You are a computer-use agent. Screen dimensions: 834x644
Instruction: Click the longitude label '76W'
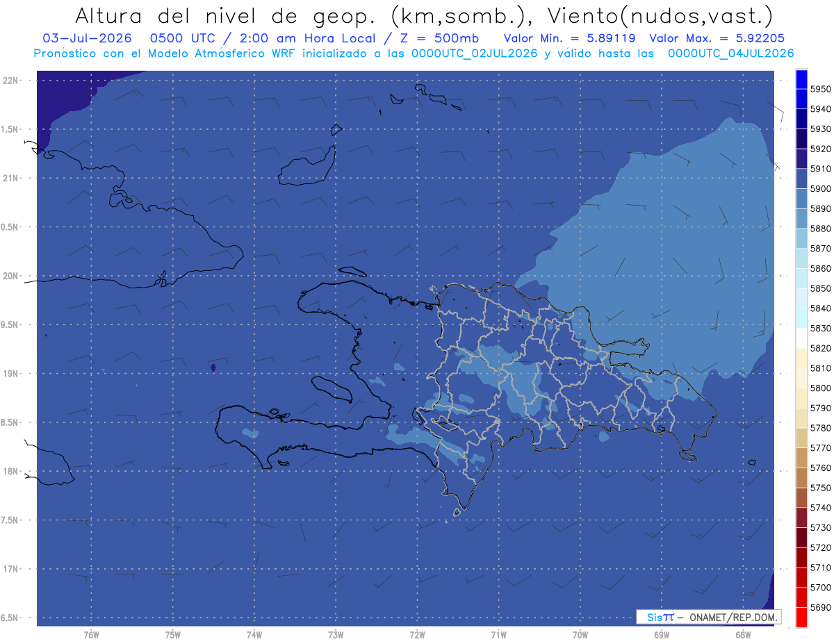(x=91, y=634)
